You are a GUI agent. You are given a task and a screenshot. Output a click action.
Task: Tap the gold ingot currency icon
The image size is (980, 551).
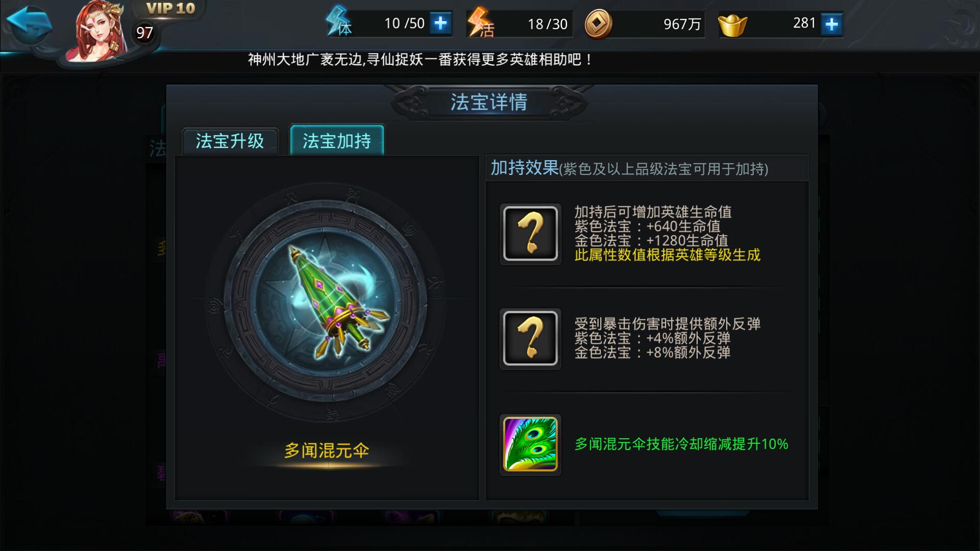[x=732, y=24]
